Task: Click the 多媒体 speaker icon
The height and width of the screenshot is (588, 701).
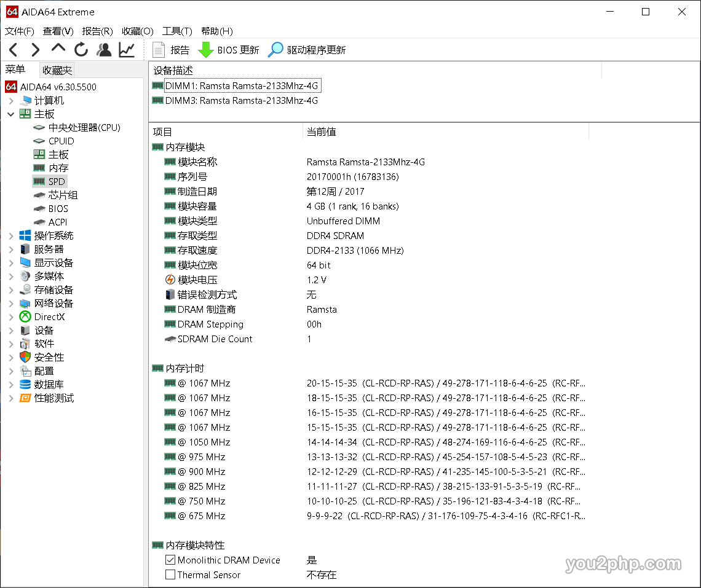Action: point(25,276)
